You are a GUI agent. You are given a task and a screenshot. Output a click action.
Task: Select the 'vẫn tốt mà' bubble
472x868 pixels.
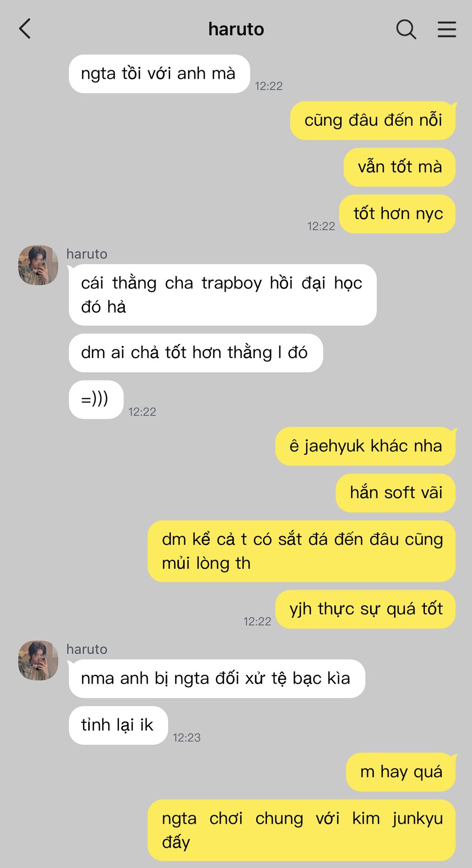coord(400,167)
